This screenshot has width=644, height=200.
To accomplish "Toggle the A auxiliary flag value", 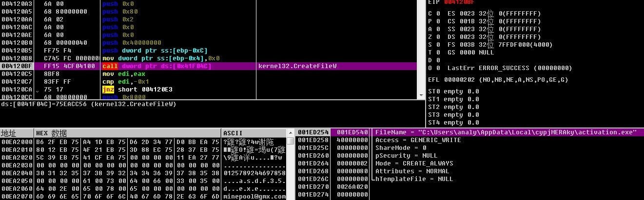I will click(438, 29).
